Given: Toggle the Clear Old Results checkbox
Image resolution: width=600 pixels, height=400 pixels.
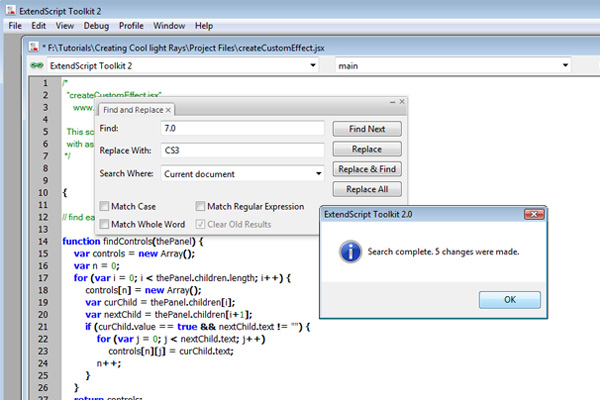Looking at the screenshot, I should 200,224.
